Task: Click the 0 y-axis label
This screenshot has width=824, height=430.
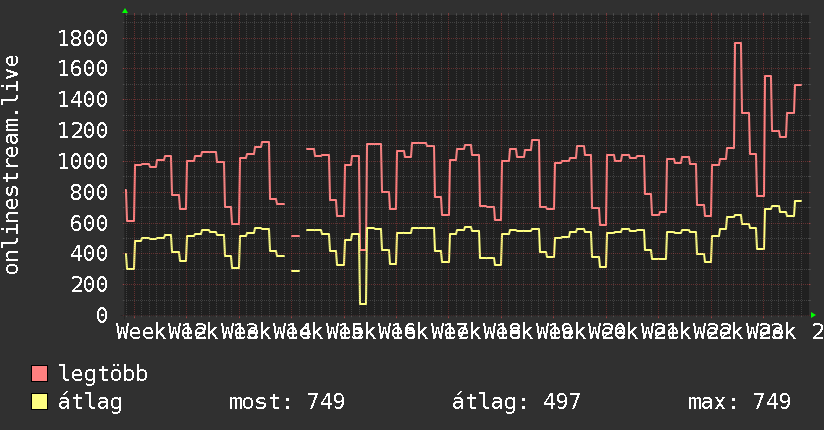Action: pyautogui.click(x=102, y=315)
